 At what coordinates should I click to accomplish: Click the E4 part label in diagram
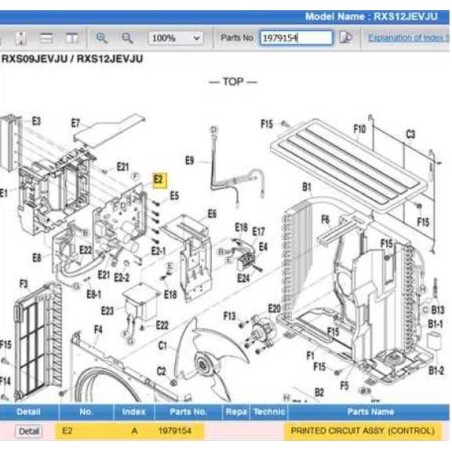point(263,247)
